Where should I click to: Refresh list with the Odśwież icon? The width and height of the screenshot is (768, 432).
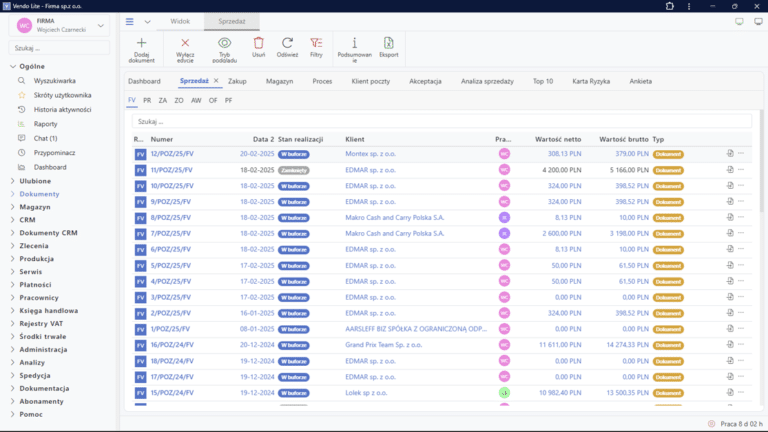(288, 43)
